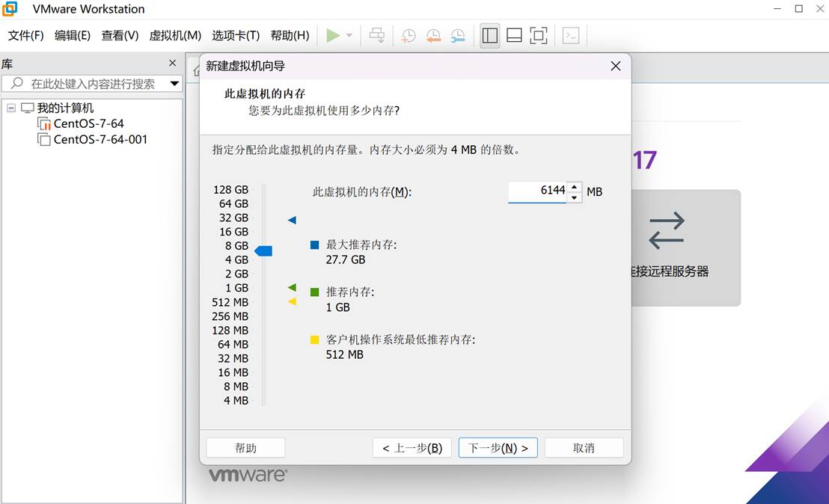Click the 帮助 button in wizard
Viewport: 829px width, 504px height.
coord(245,448)
